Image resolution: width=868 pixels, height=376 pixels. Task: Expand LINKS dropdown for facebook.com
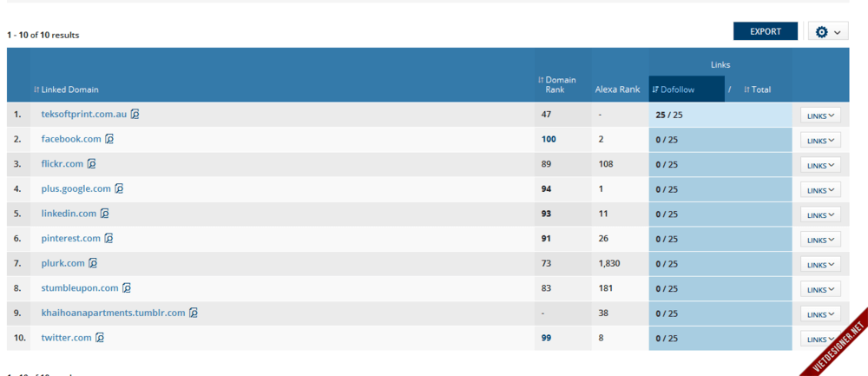tap(820, 140)
